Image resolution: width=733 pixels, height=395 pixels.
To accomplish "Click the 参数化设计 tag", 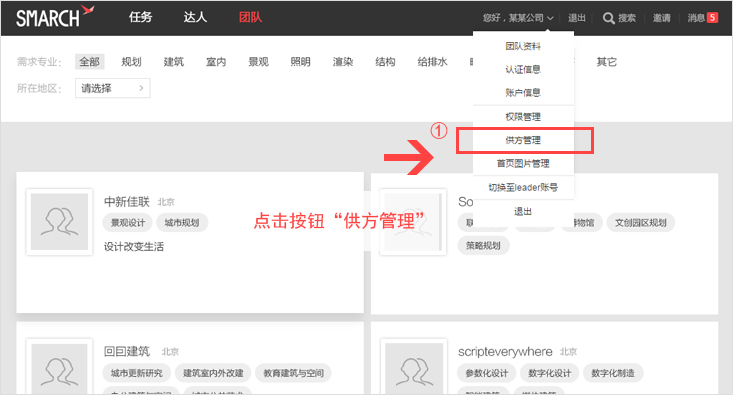I will 487,373.
